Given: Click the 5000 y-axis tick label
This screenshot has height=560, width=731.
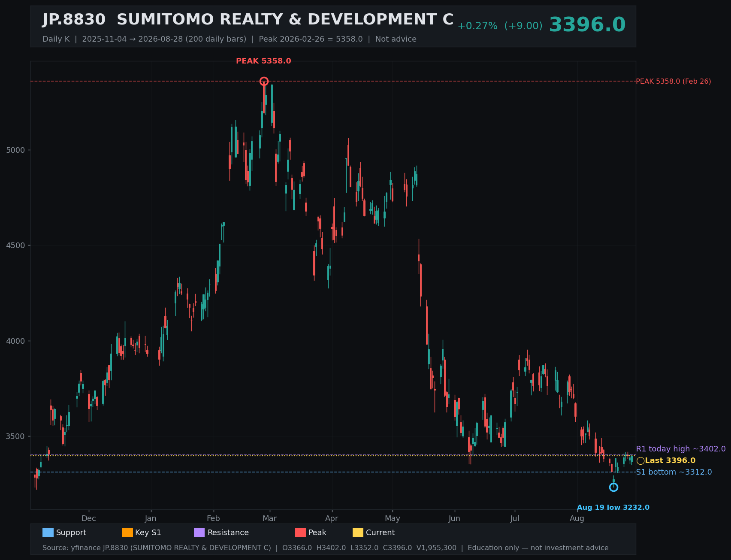Looking at the screenshot, I should point(16,150).
